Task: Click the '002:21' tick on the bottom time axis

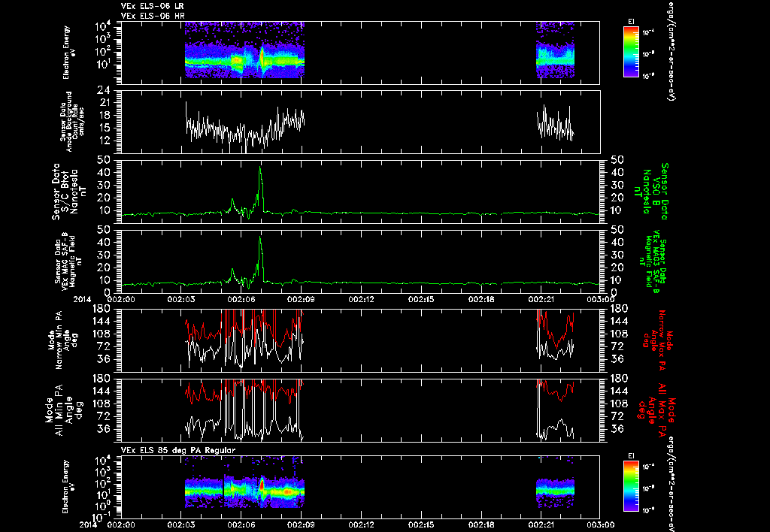Action: 541,524
